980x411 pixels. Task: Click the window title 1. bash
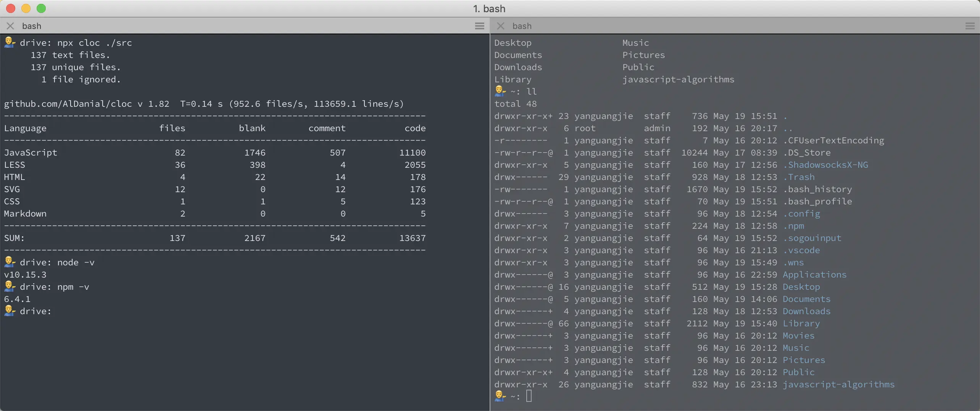tap(490, 8)
